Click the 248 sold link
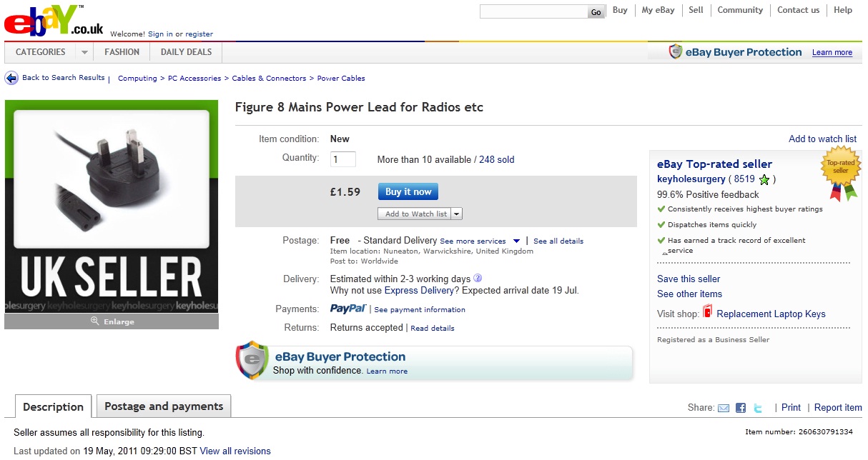This screenshot has height=460, width=868. [x=497, y=159]
